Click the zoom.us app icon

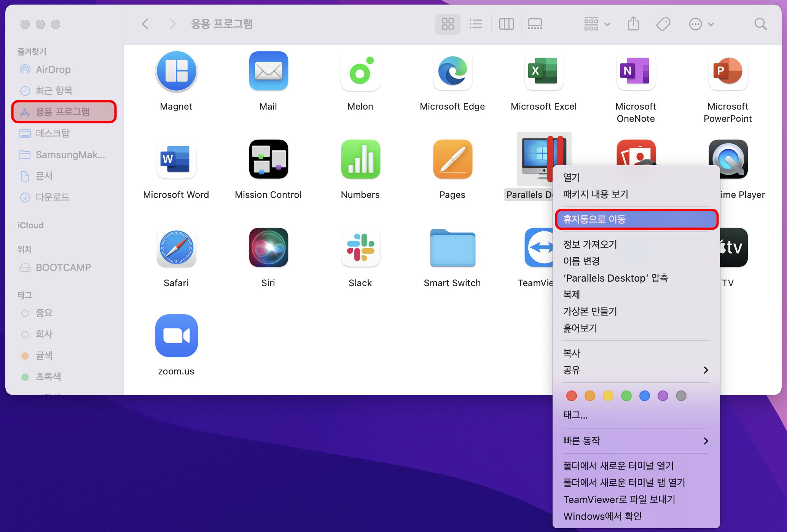176,336
